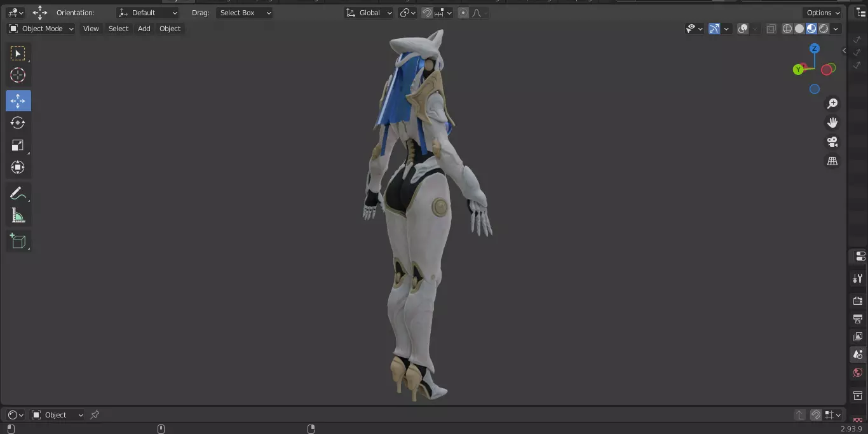Click the green Y axis gizmo
The height and width of the screenshot is (434, 868).
(798, 69)
